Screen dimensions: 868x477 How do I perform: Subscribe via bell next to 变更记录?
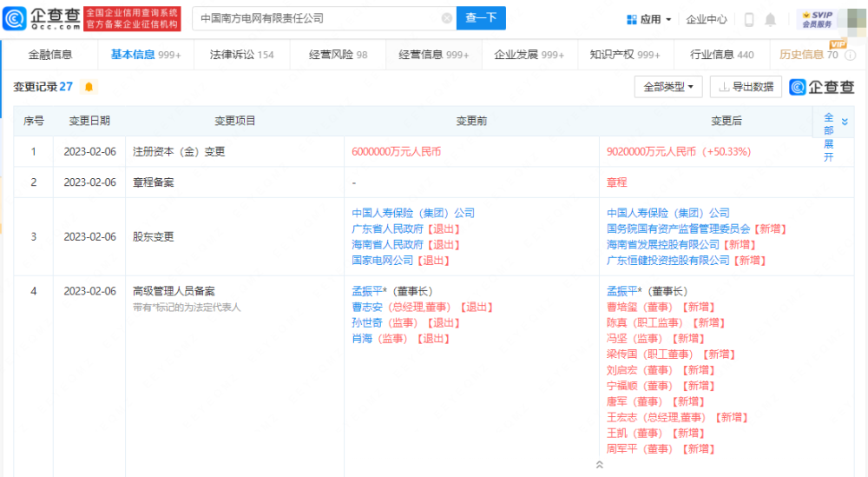click(89, 87)
